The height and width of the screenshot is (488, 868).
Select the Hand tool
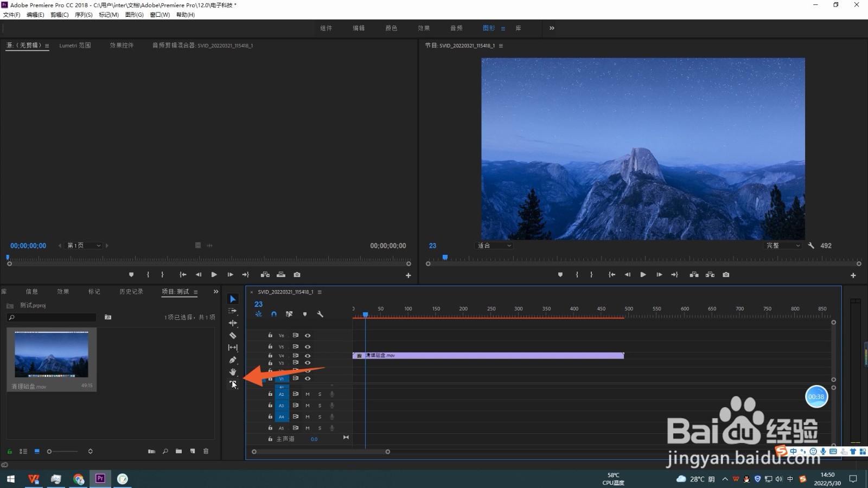click(x=233, y=372)
